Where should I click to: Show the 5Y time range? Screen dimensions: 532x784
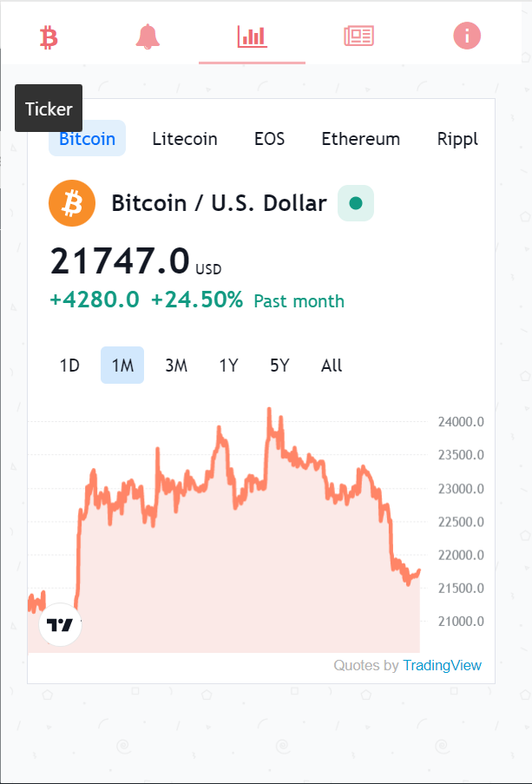[279, 366]
